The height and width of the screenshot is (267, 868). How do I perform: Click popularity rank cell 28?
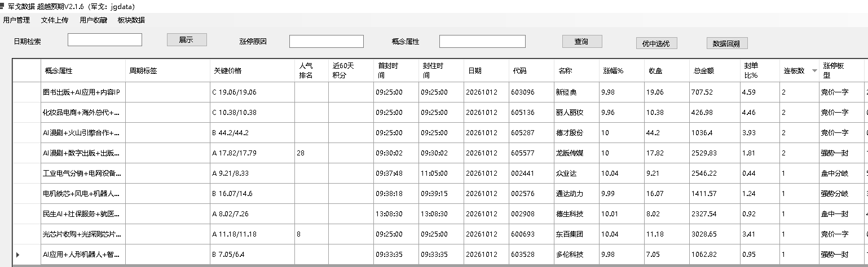(311, 153)
